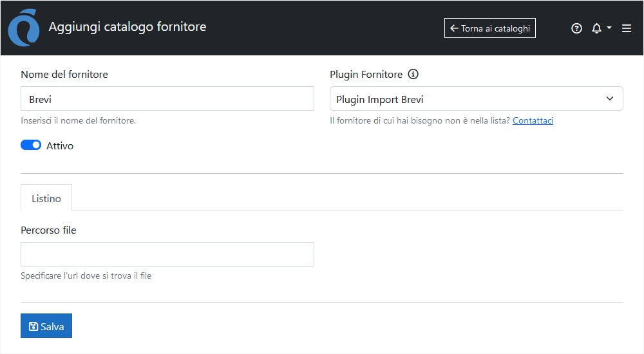Click the 'Percorso file' label
This screenshot has width=644, height=354.
tap(48, 230)
